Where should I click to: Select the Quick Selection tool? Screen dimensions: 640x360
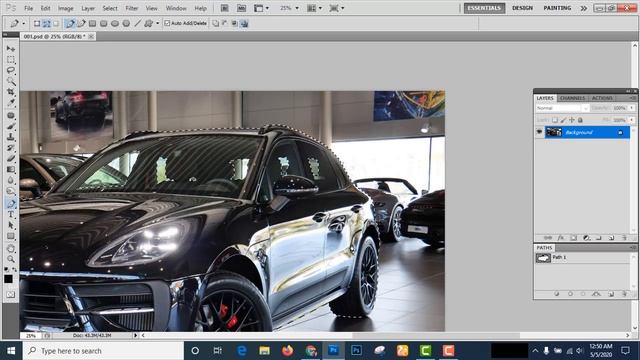[11, 81]
